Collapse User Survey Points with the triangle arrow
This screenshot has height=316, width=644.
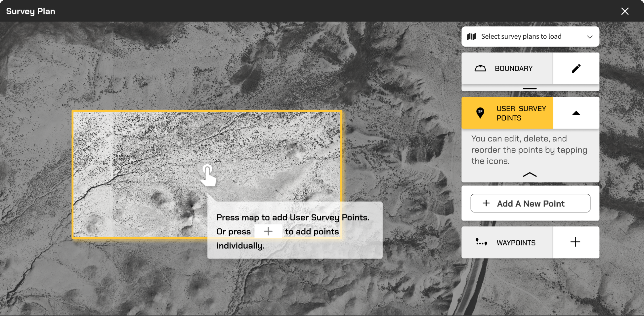[x=576, y=113]
